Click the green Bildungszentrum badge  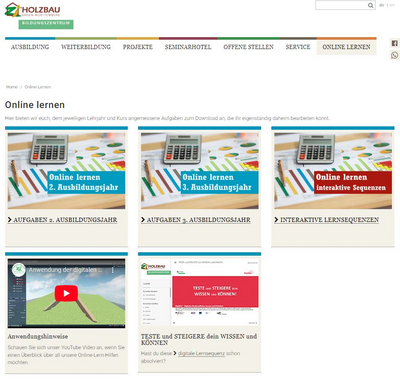46,24
